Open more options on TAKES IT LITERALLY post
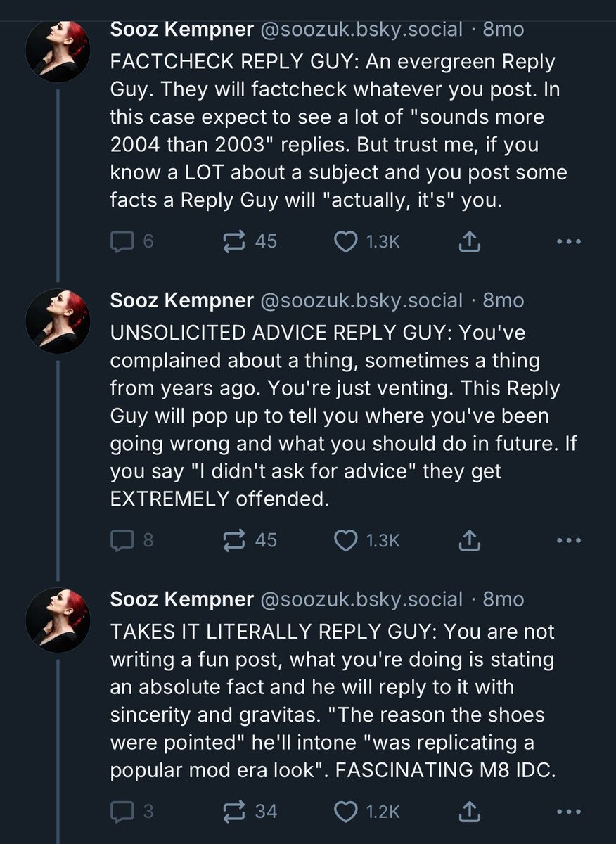The image size is (616, 844). tap(568, 812)
